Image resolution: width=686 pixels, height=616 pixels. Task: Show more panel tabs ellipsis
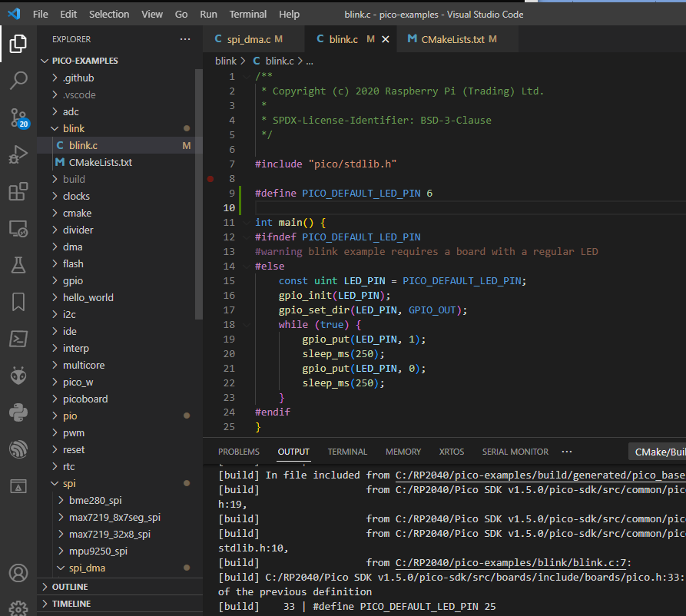pos(567,452)
